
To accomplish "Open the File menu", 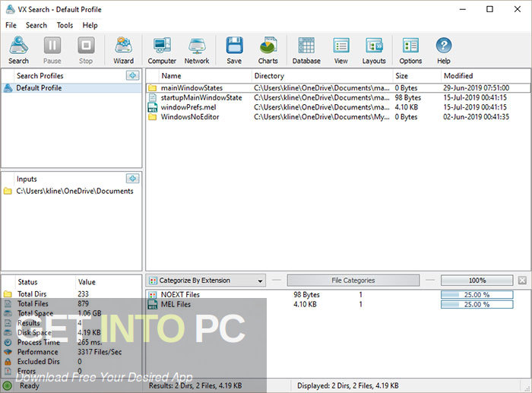I will 11,25.
